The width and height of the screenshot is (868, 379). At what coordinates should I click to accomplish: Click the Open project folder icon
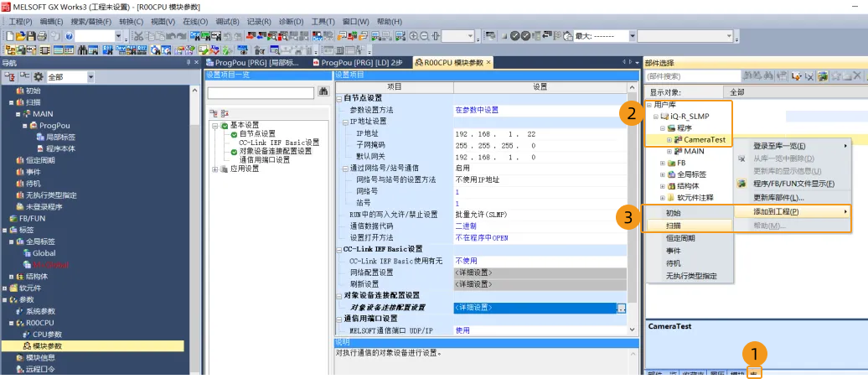20,36
